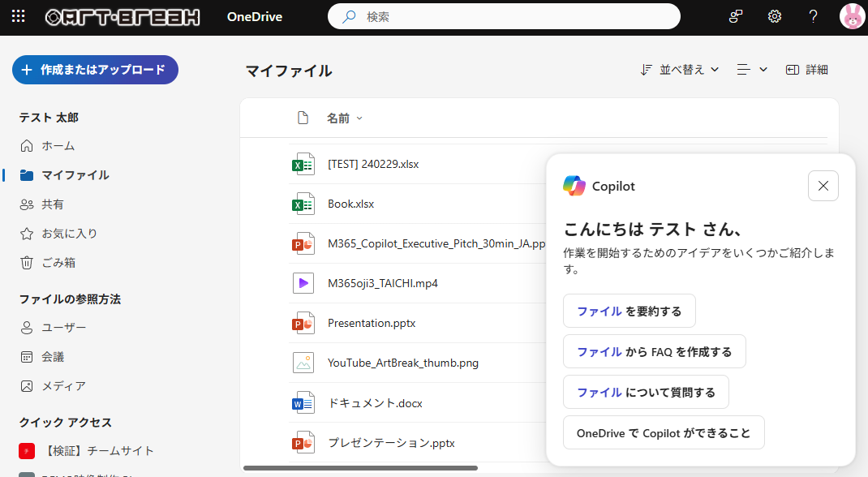868x477 pixels.
Task: Expand the 名前 column sort chevron
Action: (x=359, y=118)
